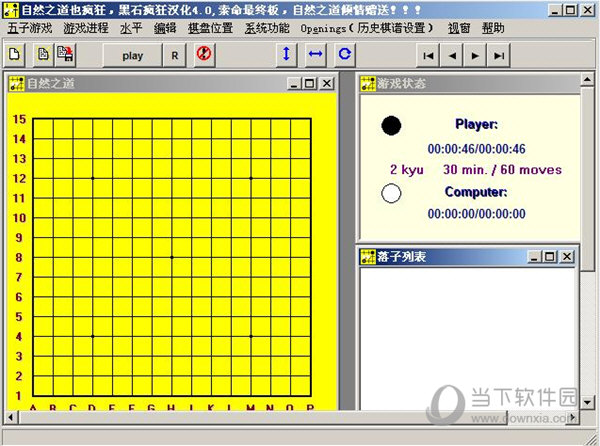Click the 自然之道 board window title icon
Image resolution: width=600 pixels, height=446 pixels.
(16, 83)
